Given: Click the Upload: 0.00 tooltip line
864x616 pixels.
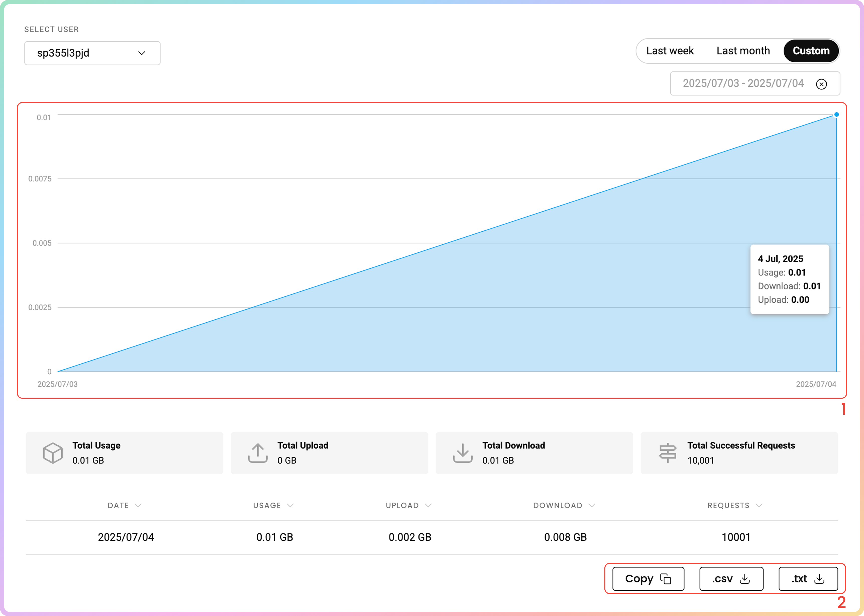Looking at the screenshot, I should [784, 300].
